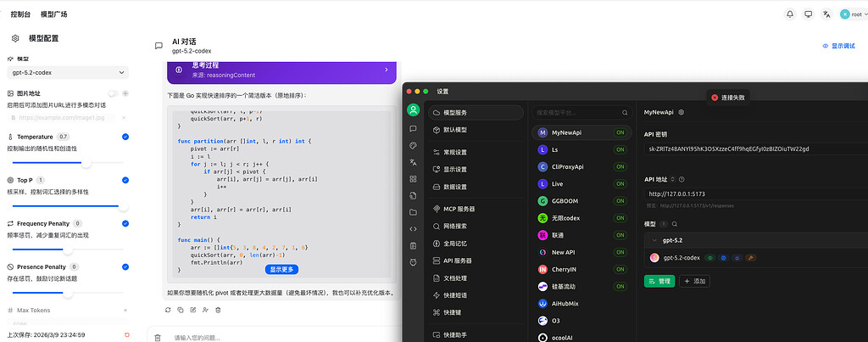Disable the Presence Penalty checkbox
Image resolution: width=868 pixels, height=342 pixels.
point(125,266)
